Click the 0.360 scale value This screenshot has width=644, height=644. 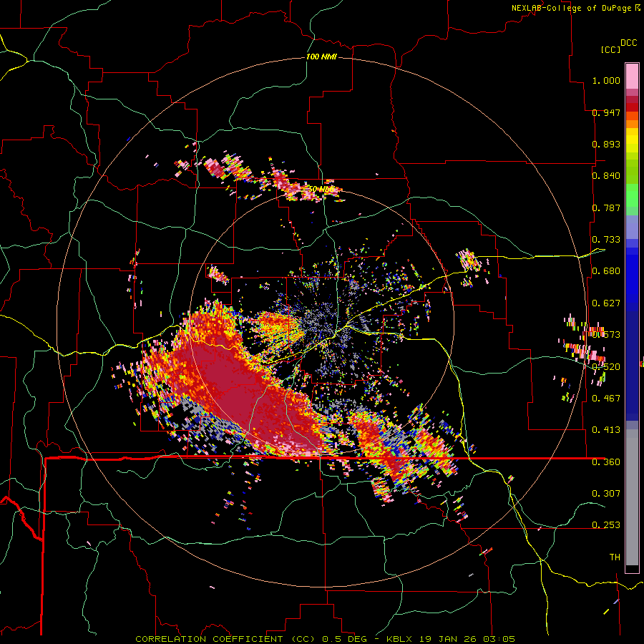tap(606, 462)
